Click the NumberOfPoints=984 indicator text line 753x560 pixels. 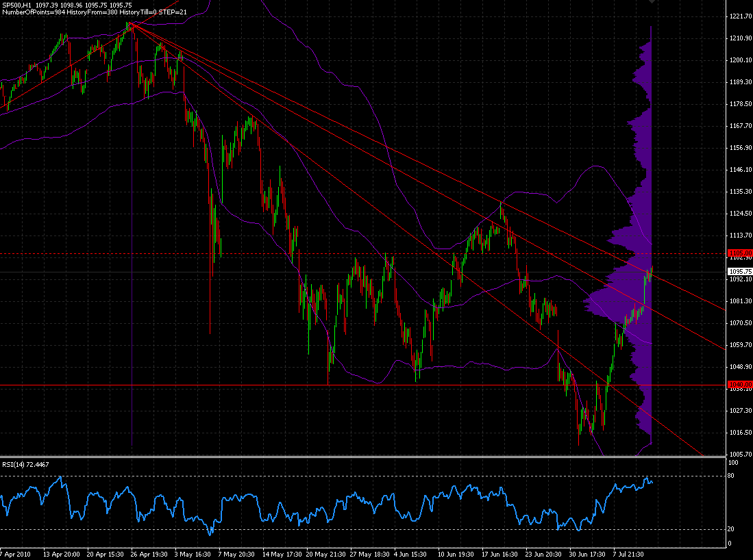[x=96, y=12]
